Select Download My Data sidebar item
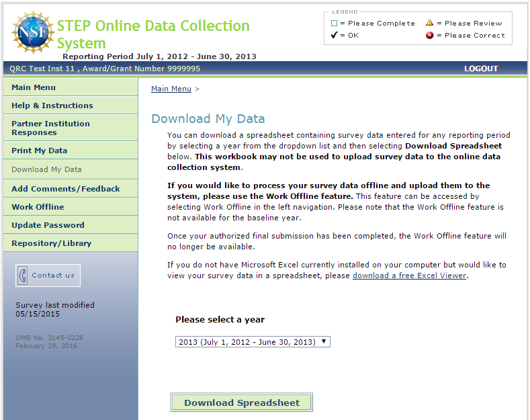Viewport: 530px width, 420px height. coord(46,169)
